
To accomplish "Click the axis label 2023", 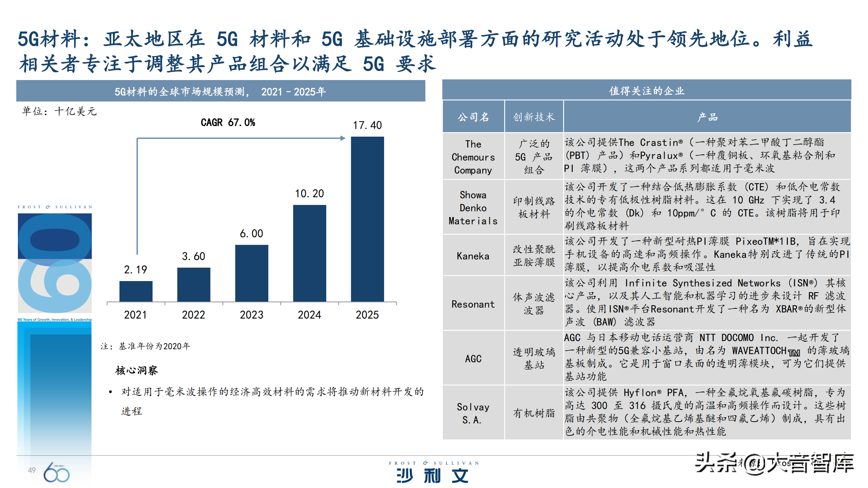I will tap(251, 315).
